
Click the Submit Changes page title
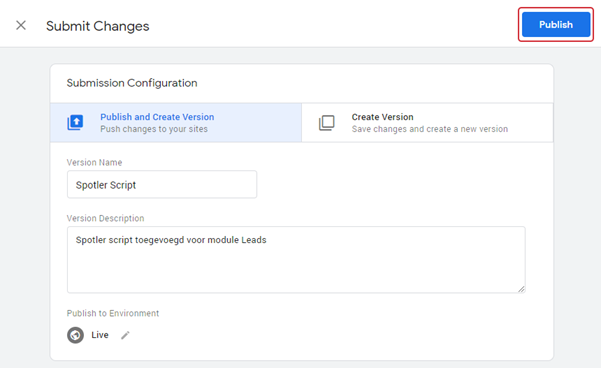pyautogui.click(x=98, y=26)
